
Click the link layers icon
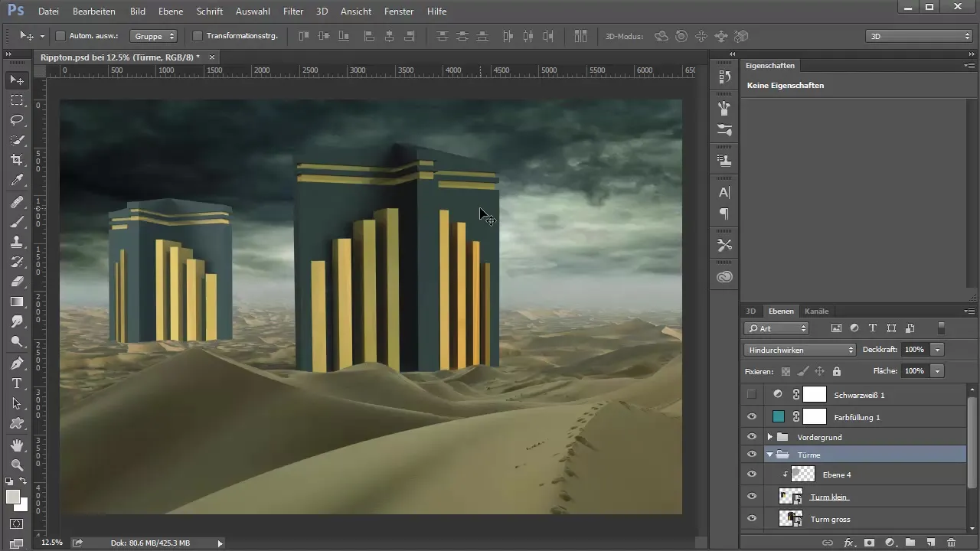coord(828,542)
